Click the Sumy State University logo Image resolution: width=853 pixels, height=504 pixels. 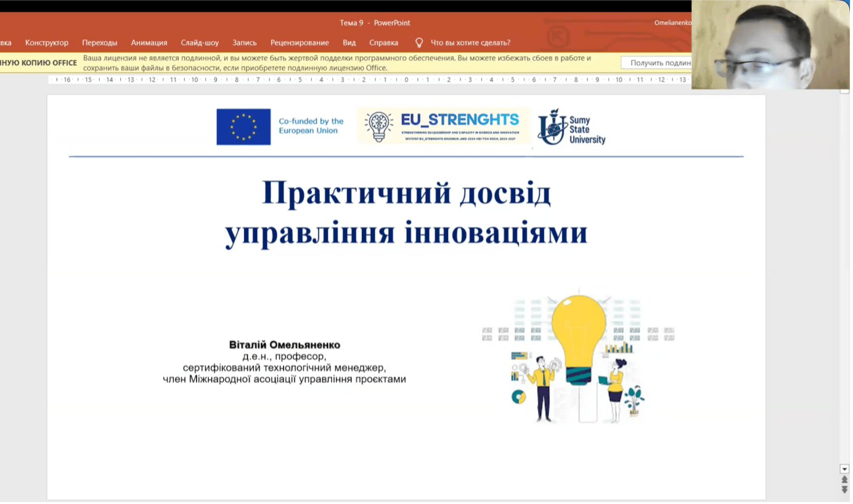point(571,128)
